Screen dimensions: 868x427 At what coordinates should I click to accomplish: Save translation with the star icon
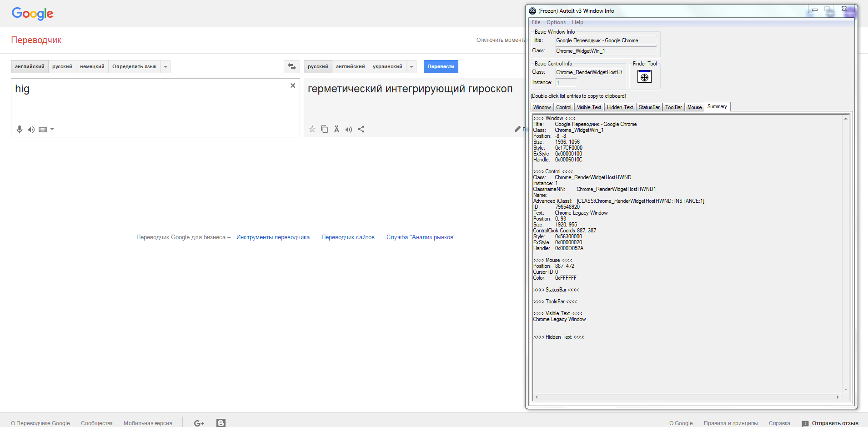(312, 129)
